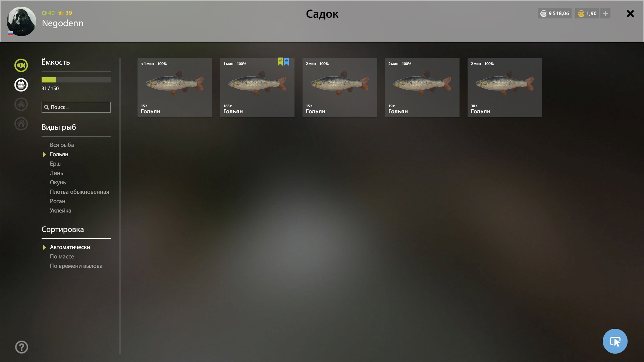The width and height of the screenshot is (644, 362).
Task: Click the green bookmark on 163 g Гольян
Action: click(x=280, y=62)
